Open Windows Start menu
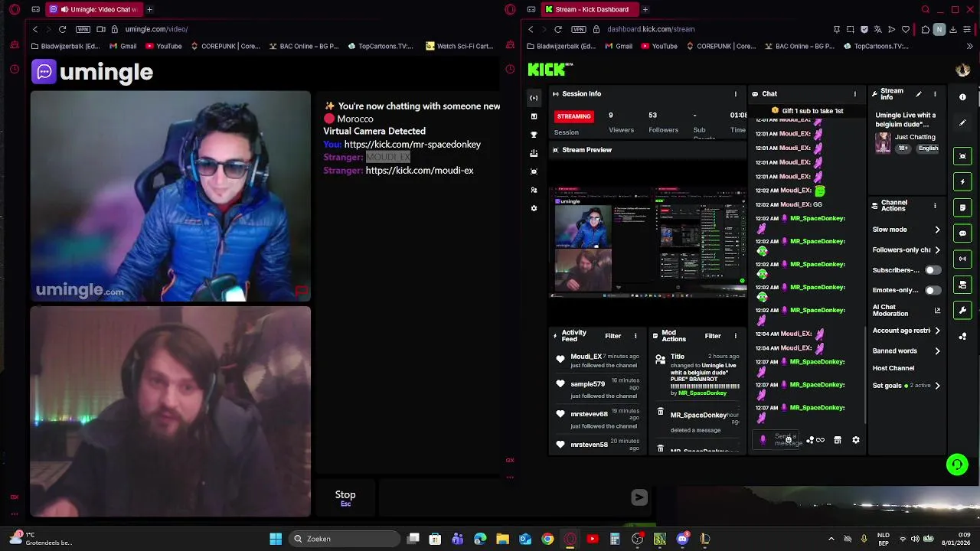 point(276,539)
